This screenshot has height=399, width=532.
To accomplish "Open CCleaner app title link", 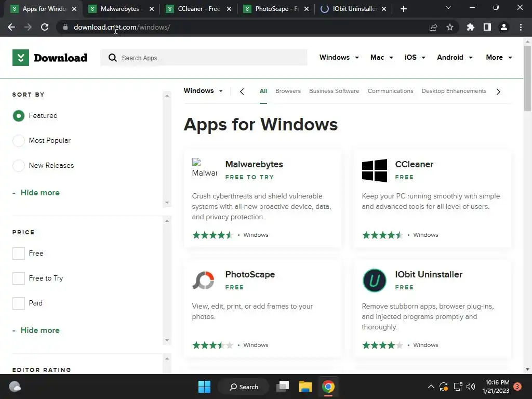I will tap(414, 164).
